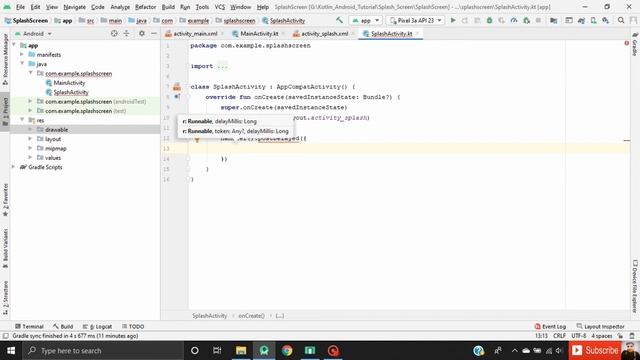The width and height of the screenshot is (640, 360).
Task: Run the app with the green play icon
Action: coord(453,20)
